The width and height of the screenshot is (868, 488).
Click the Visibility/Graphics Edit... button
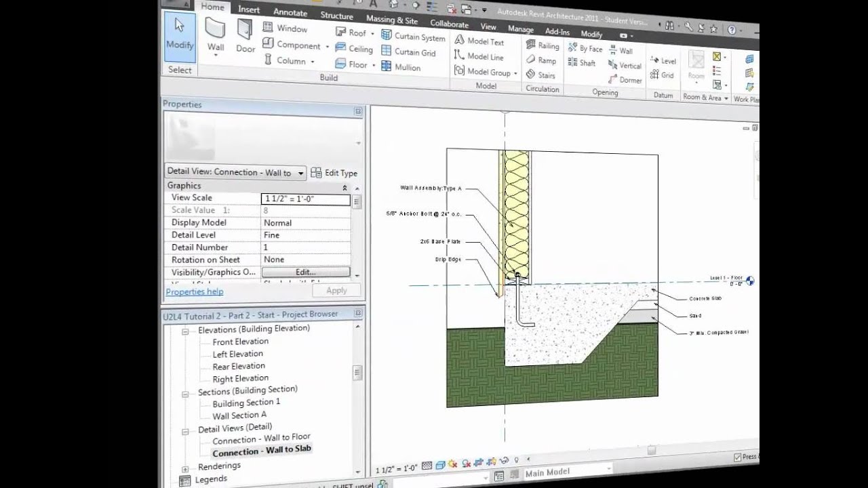point(306,272)
